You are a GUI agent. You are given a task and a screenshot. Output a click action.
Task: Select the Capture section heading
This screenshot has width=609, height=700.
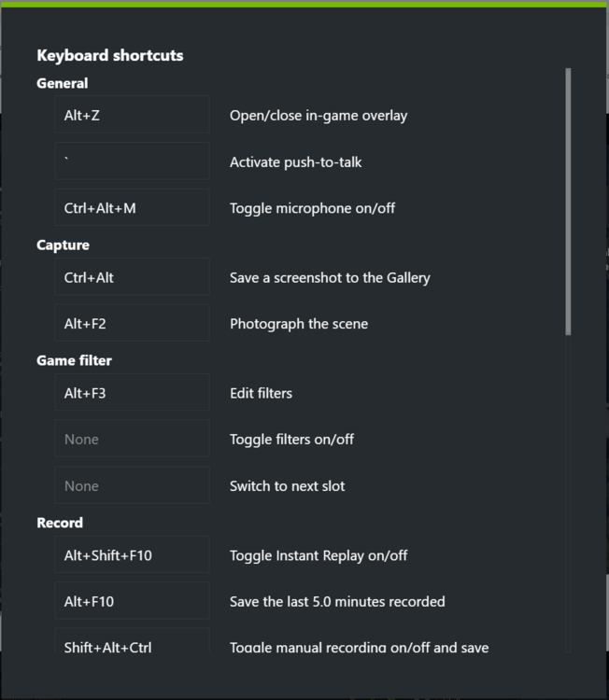point(64,245)
